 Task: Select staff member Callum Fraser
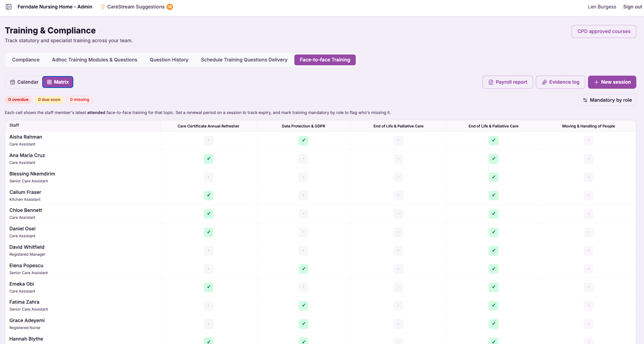coord(25,192)
